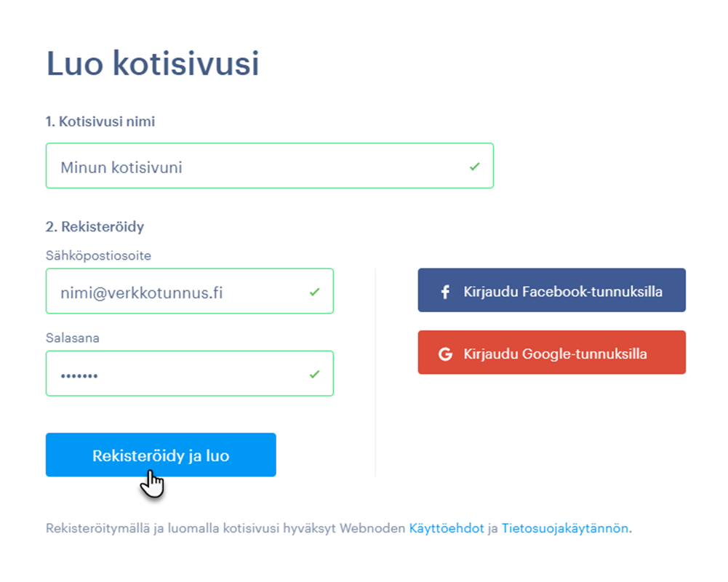Click the "Luo kotisivusi" page heading

[x=153, y=64]
